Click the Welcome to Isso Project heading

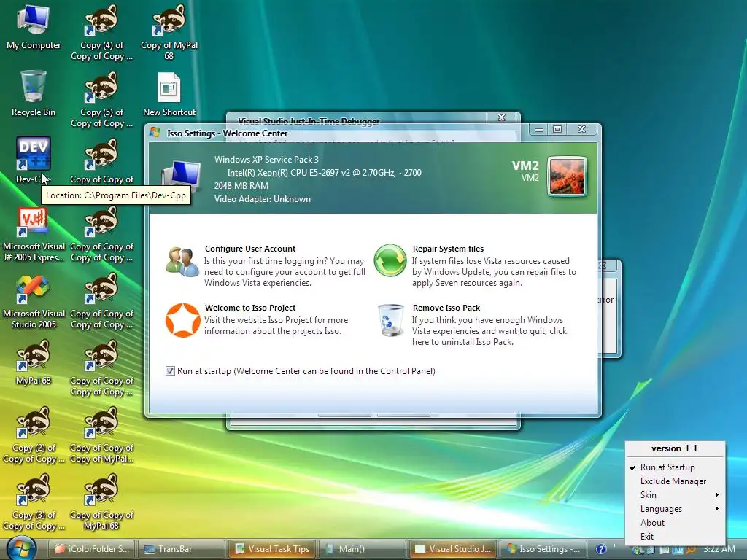250,308
